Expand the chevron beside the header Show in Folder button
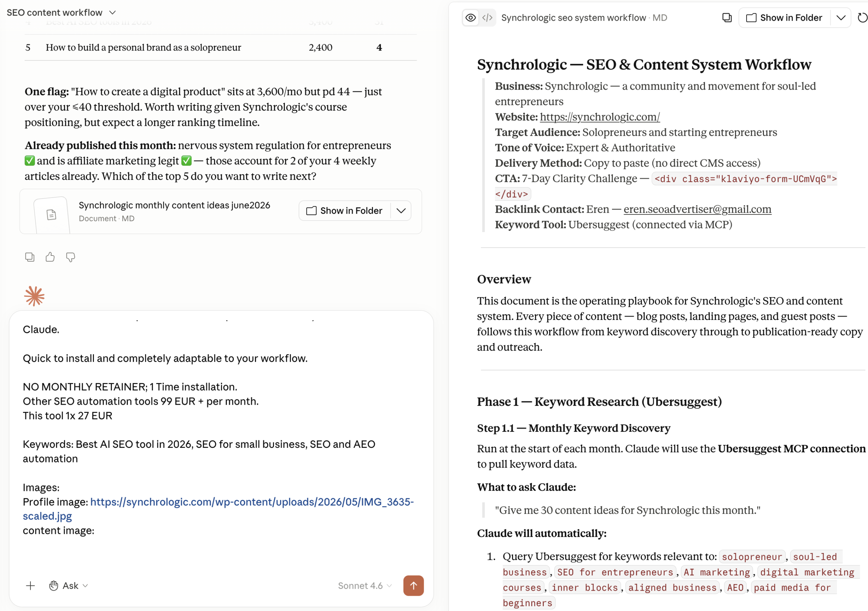 (x=841, y=18)
